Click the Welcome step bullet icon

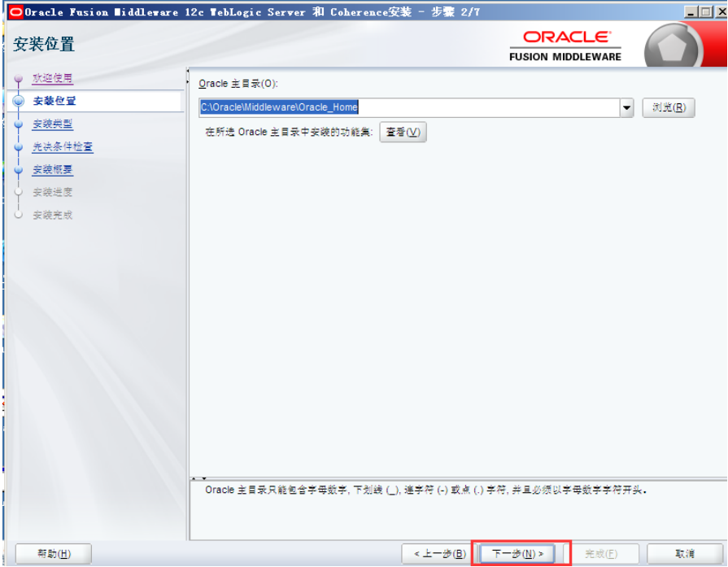coord(18,78)
